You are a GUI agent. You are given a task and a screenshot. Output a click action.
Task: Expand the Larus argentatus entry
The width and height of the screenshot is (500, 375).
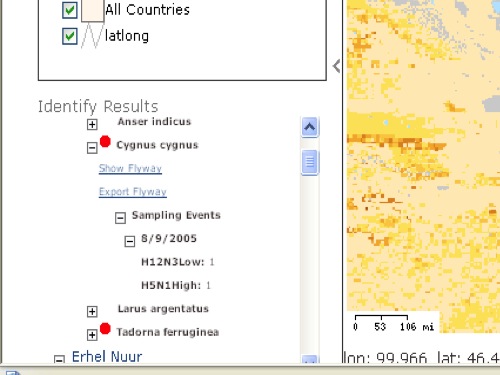(92, 311)
